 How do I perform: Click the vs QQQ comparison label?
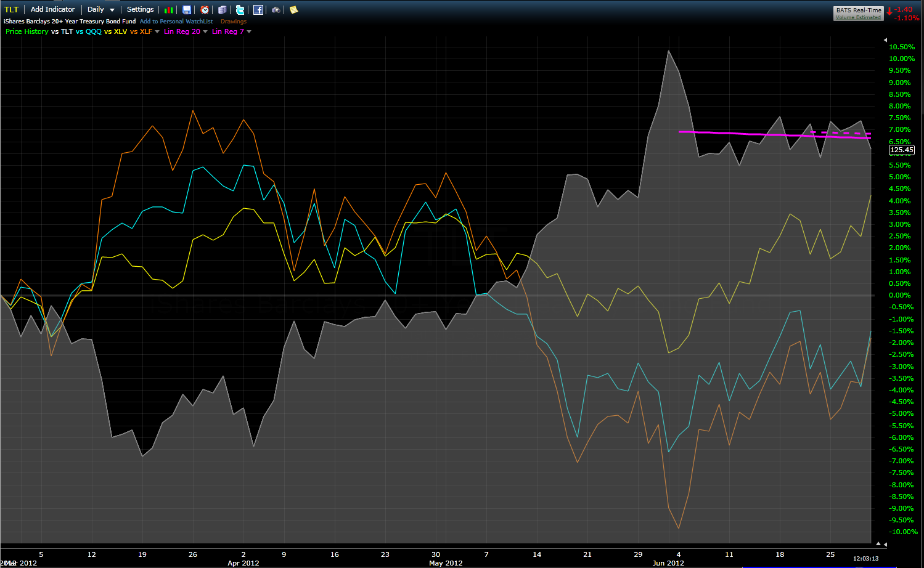89,31
